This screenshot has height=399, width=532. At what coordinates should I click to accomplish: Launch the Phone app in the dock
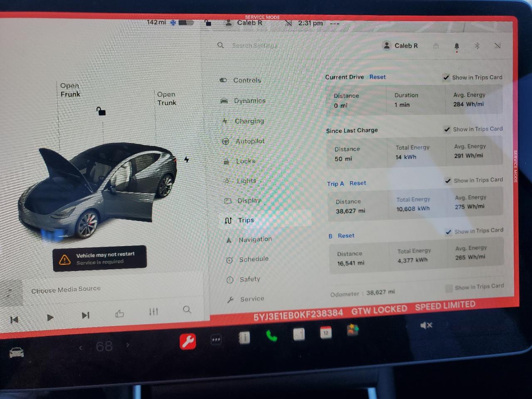tap(271, 336)
